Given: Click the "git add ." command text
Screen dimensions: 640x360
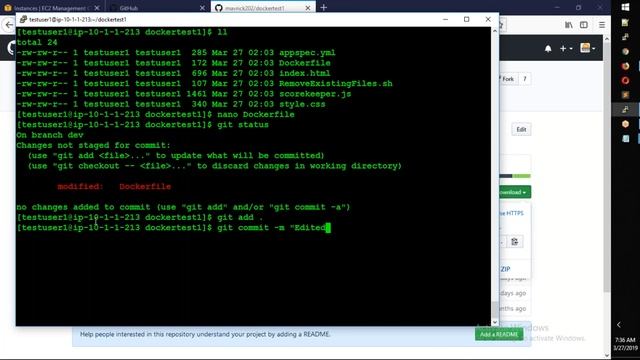Looking at the screenshot, I should (x=240, y=218).
